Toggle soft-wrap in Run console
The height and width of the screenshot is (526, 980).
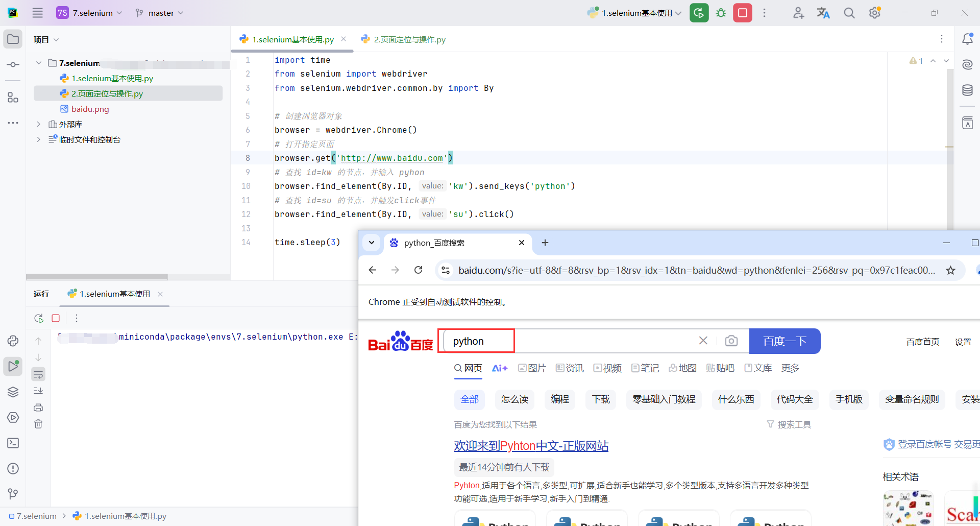38,374
